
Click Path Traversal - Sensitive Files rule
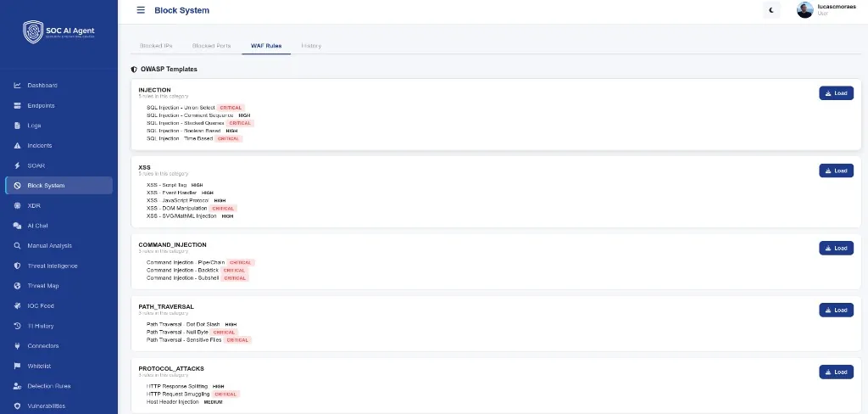tap(184, 339)
